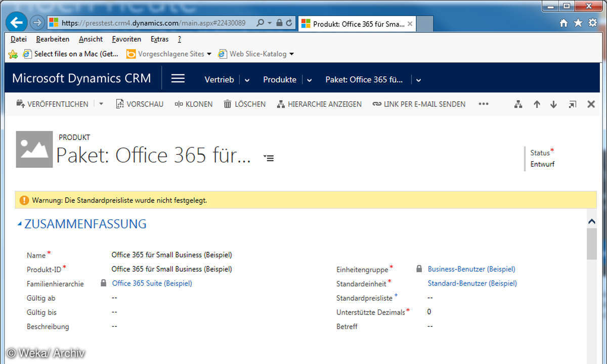The height and width of the screenshot is (364, 607).
Task: Open the form selector next to product title
Action: point(269,158)
